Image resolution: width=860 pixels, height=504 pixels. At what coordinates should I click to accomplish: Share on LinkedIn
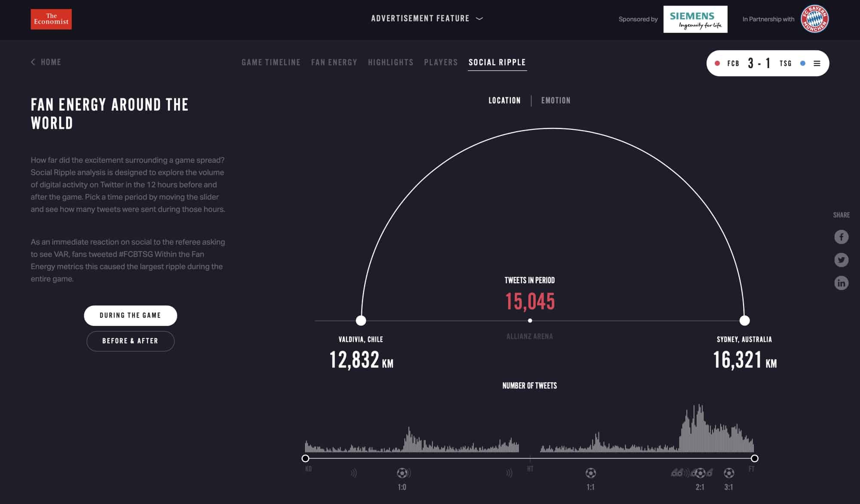point(841,283)
